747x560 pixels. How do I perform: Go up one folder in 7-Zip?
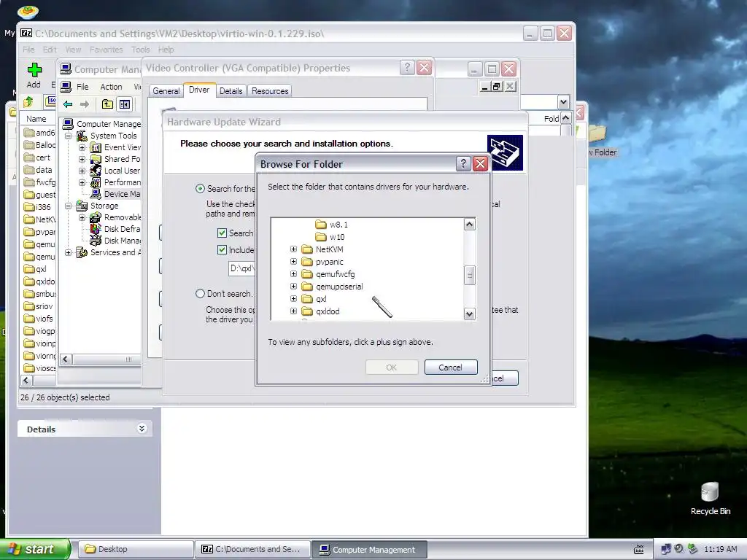(x=28, y=101)
